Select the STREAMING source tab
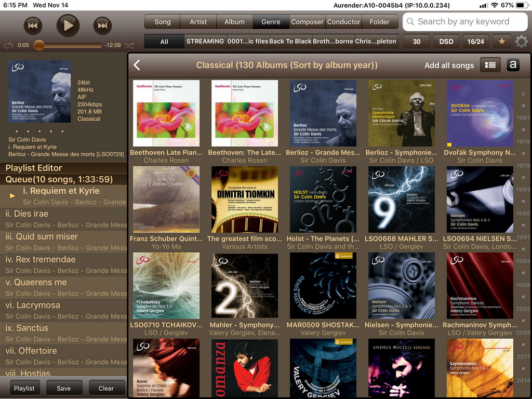Viewport: 532px width, 399px height. coord(205,42)
